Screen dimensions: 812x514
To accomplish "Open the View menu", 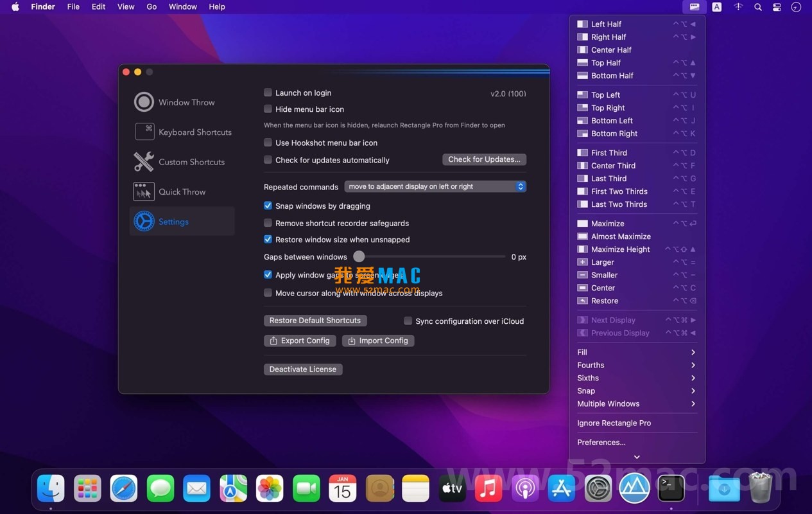I will click(x=126, y=7).
